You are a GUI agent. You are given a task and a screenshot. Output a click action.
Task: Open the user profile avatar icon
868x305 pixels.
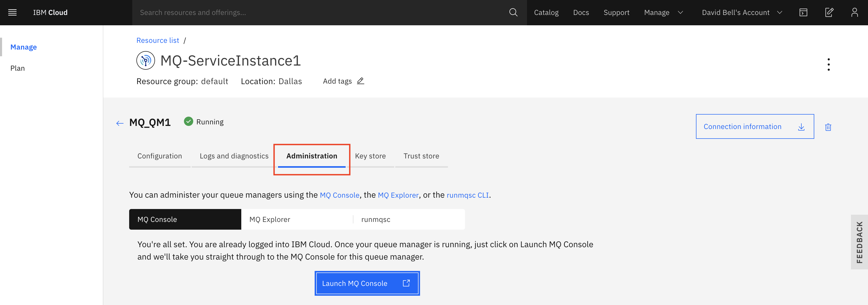[x=855, y=12]
